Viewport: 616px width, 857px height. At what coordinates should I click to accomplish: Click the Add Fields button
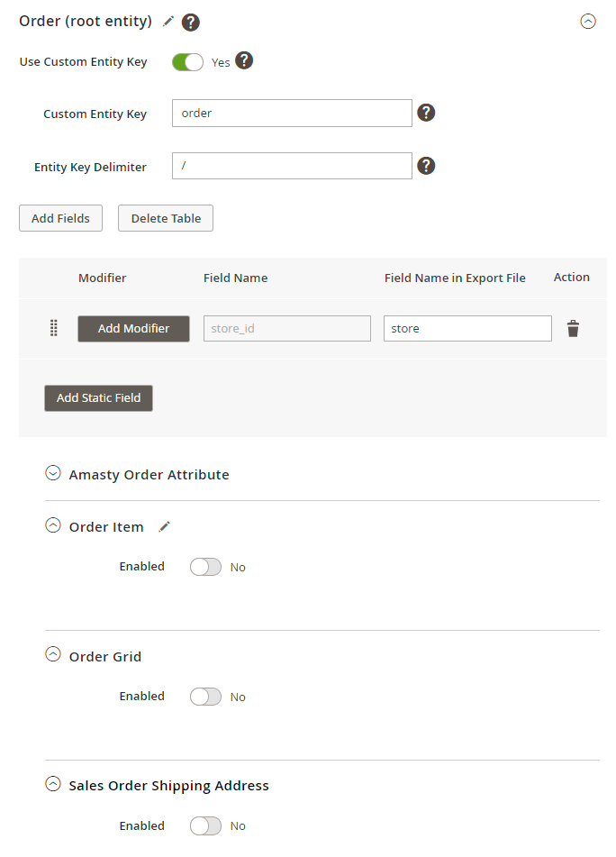(x=60, y=218)
